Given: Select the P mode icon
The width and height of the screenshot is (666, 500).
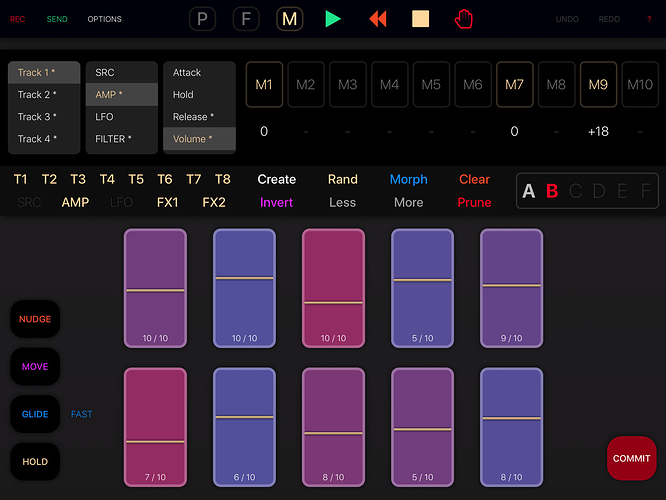Looking at the screenshot, I should coord(203,19).
